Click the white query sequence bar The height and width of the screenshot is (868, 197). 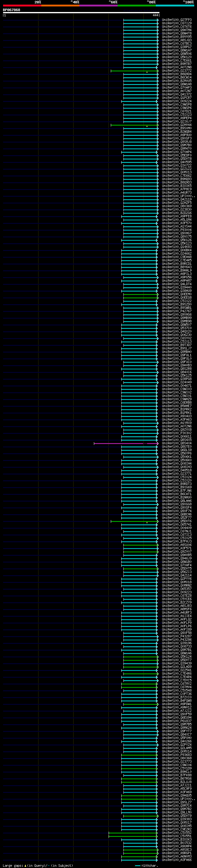(x=81, y=13)
